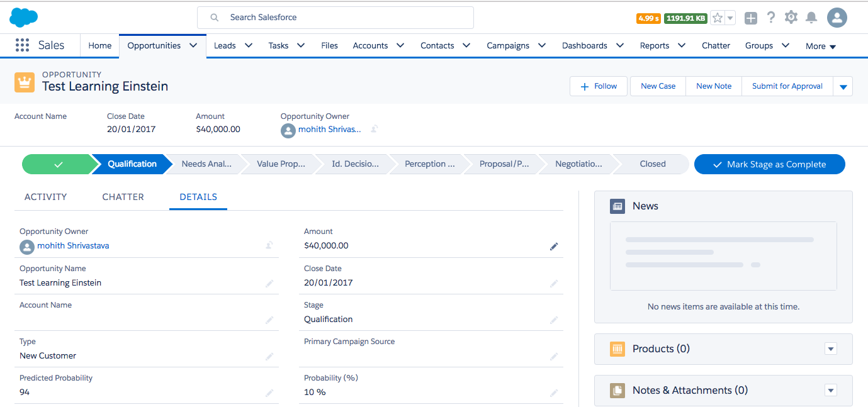
Task: Go to the Home tab
Action: click(x=100, y=45)
